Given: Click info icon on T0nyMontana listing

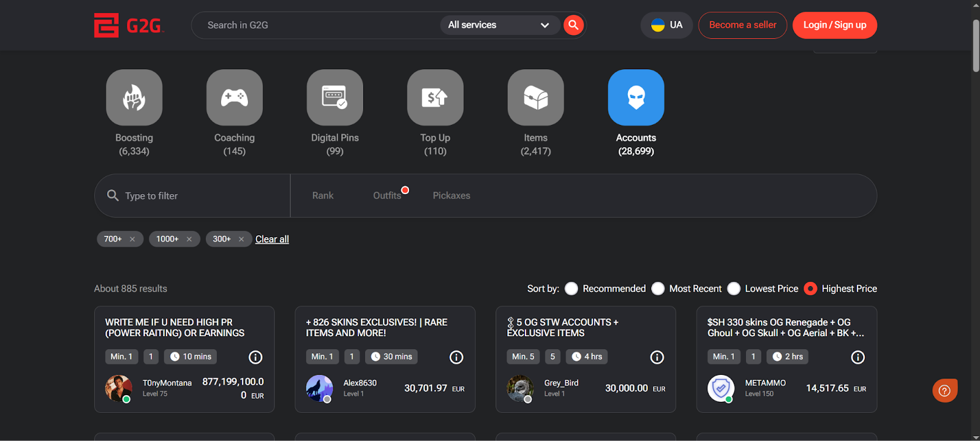Looking at the screenshot, I should pos(255,357).
